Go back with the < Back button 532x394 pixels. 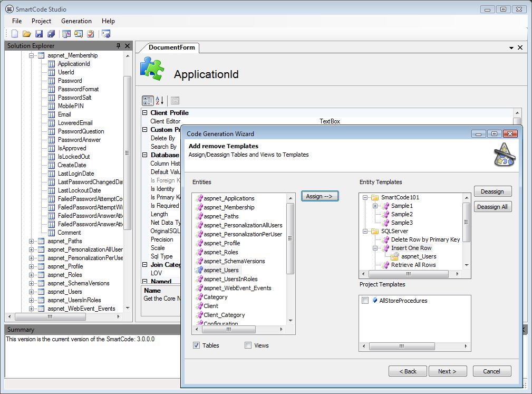[x=408, y=371]
